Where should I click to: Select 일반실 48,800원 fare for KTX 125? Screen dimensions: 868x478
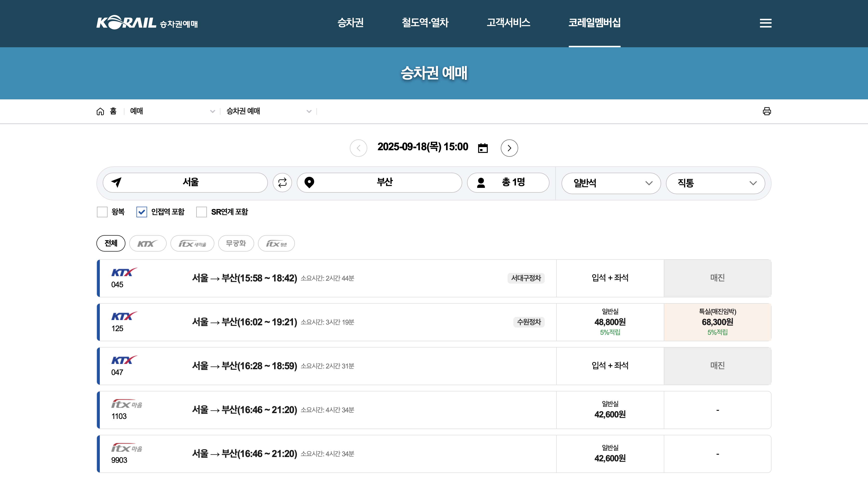(x=610, y=322)
